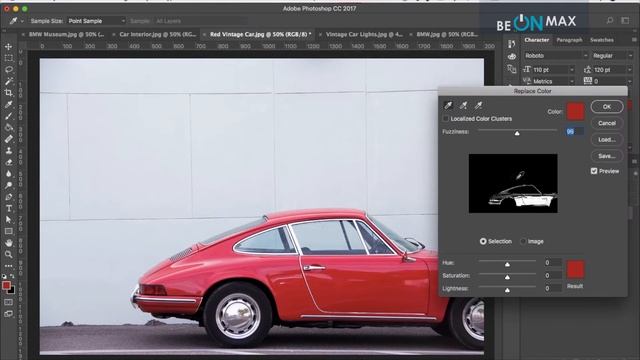Screen dimensions: 640x360
Task: Click the Lightness slider handle
Action: 507,290
